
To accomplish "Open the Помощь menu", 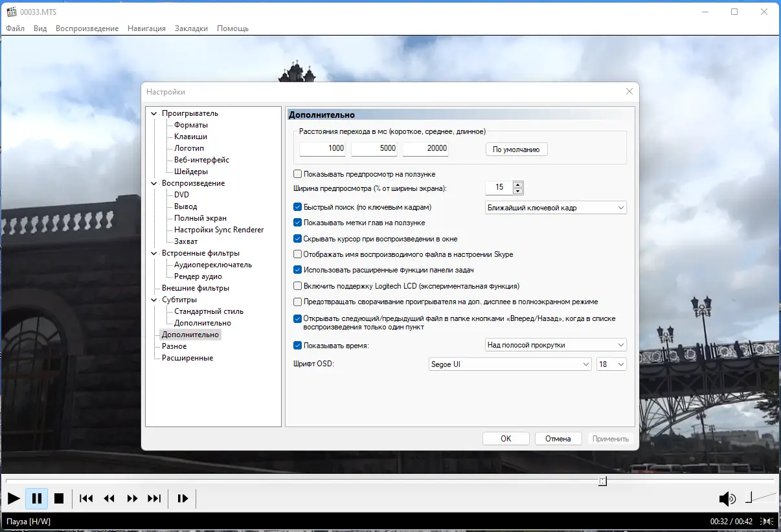I will (x=232, y=28).
